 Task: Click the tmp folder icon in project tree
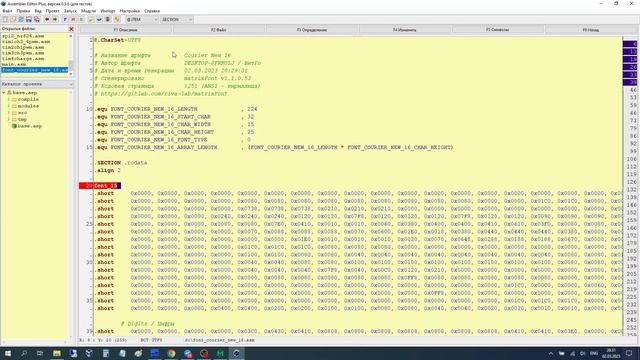[14, 119]
